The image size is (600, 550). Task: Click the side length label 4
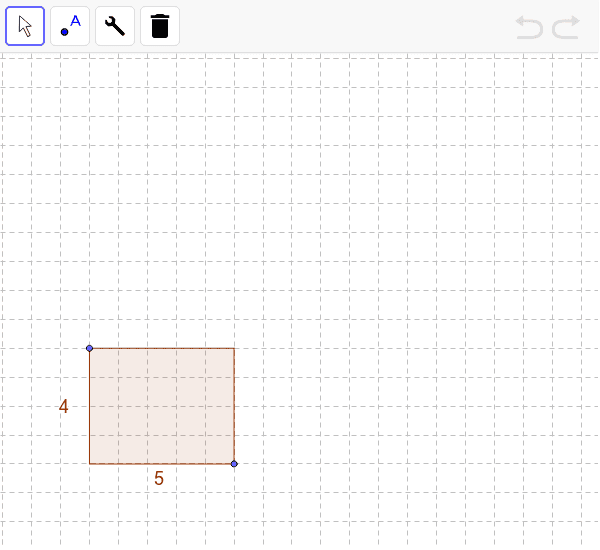point(64,406)
